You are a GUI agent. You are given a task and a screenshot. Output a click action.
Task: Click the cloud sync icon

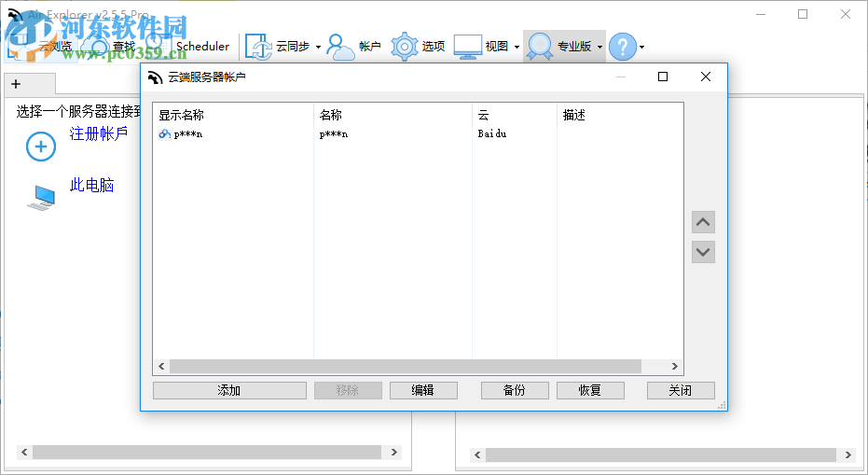tap(258, 47)
